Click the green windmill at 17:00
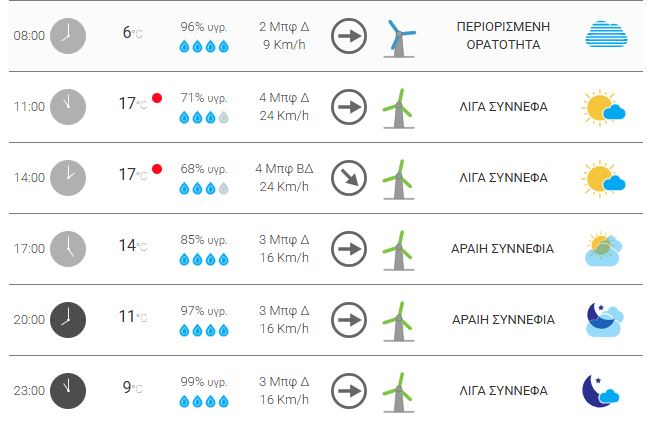 click(x=400, y=250)
